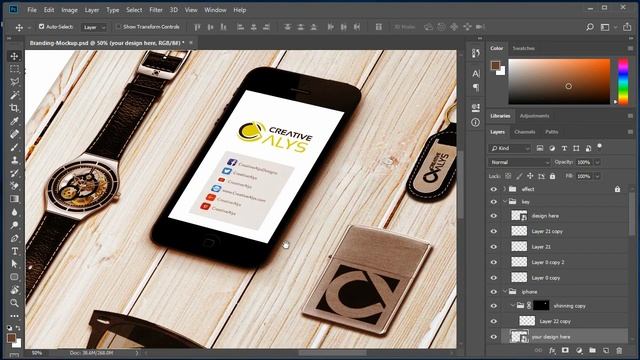Open the Search icon in options bar

[589, 27]
